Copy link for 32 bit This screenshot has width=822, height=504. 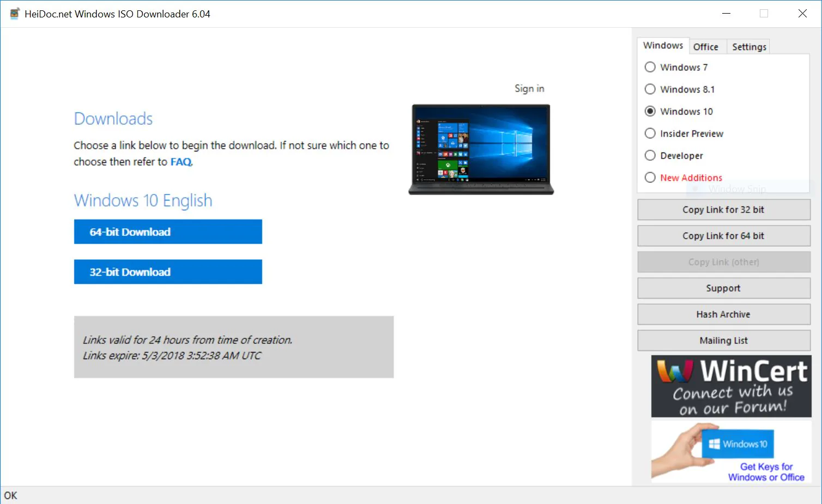tap(724, 210)
